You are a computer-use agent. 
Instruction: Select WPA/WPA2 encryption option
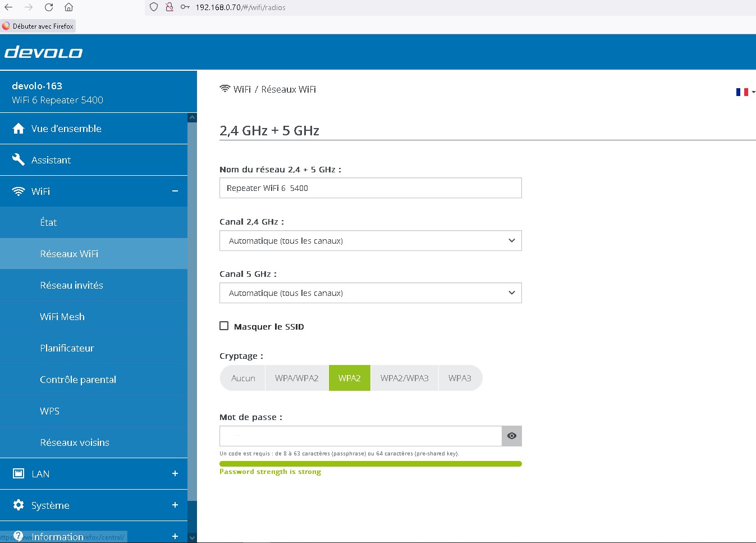(x=297, y=378)
